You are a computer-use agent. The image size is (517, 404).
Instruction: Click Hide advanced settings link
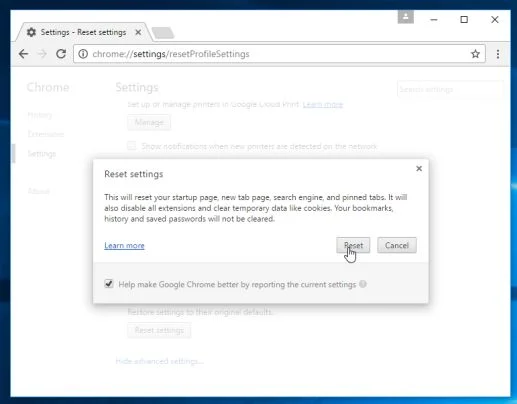159,361
